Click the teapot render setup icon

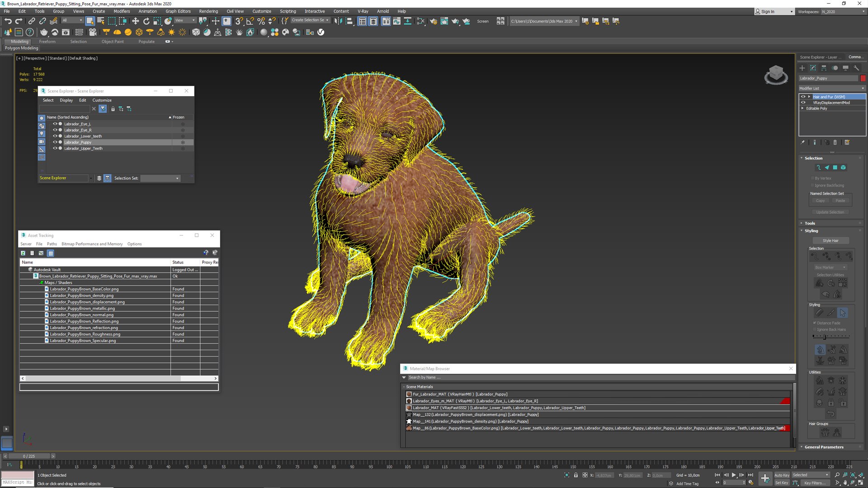click(x=433, y=21)
